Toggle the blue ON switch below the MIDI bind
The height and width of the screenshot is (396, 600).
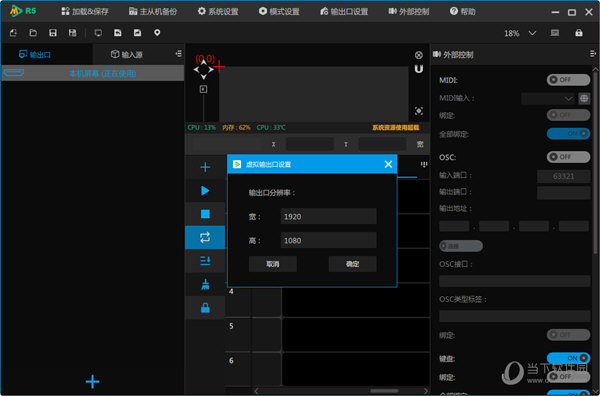[x=568, y=134]
